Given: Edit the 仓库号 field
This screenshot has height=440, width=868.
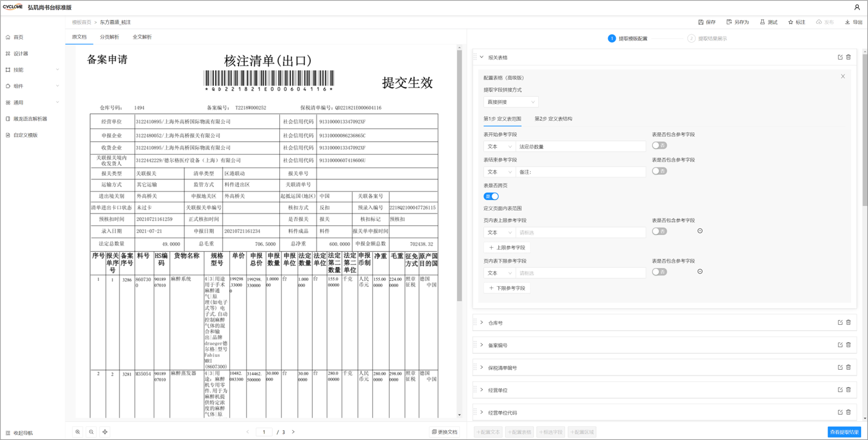Looking at the screenshot, I should 840,323.
